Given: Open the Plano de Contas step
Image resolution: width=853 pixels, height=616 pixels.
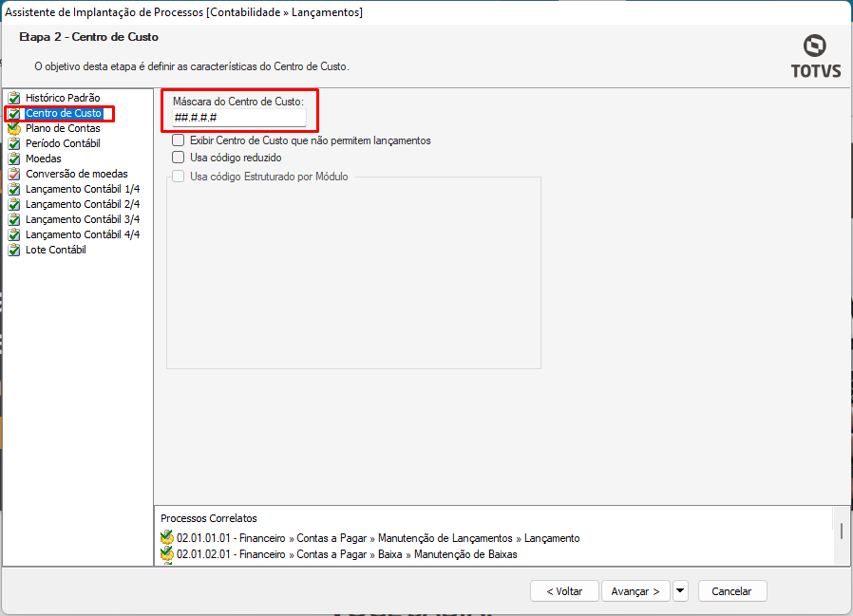Looking at the screenshot, I should point(63,128).
